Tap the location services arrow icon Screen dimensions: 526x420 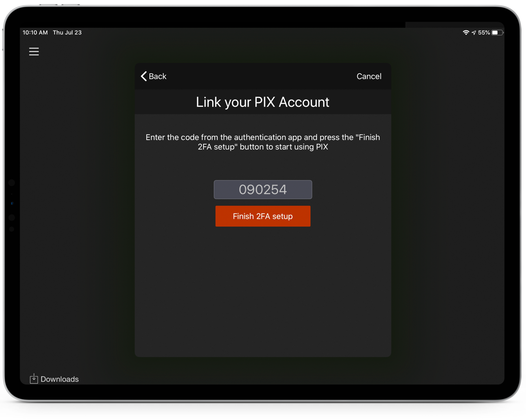click(474, 33)
